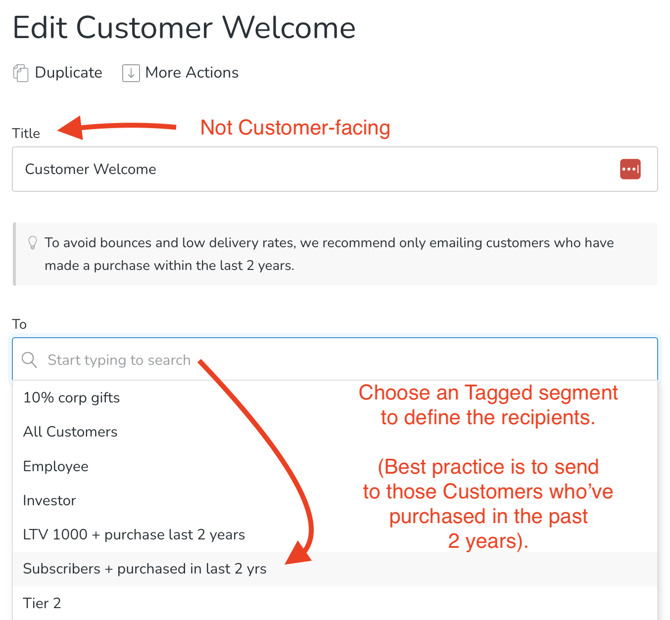This screenshot has height=620, width=670.
Task: Choose 'Subscribers + purchased in last 2 yrs'
Action: click(x=145, y=569)
